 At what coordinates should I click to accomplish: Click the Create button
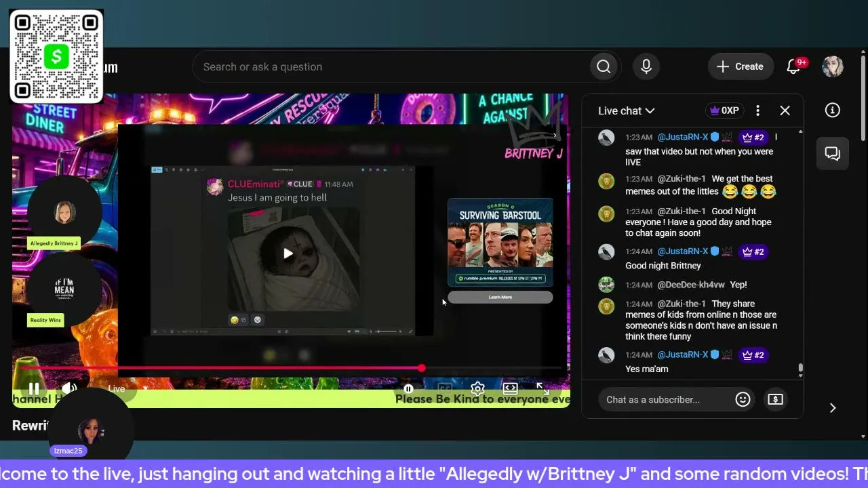coord(741,66)
